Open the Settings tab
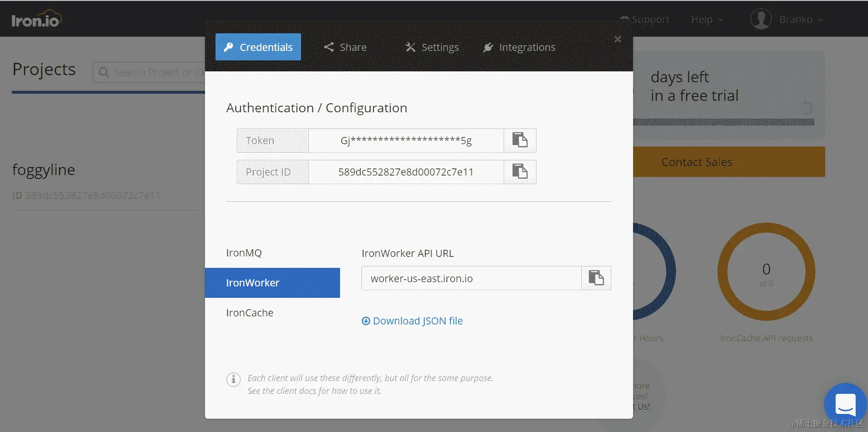This screenshot has width=868, height=432. point(432,47)
